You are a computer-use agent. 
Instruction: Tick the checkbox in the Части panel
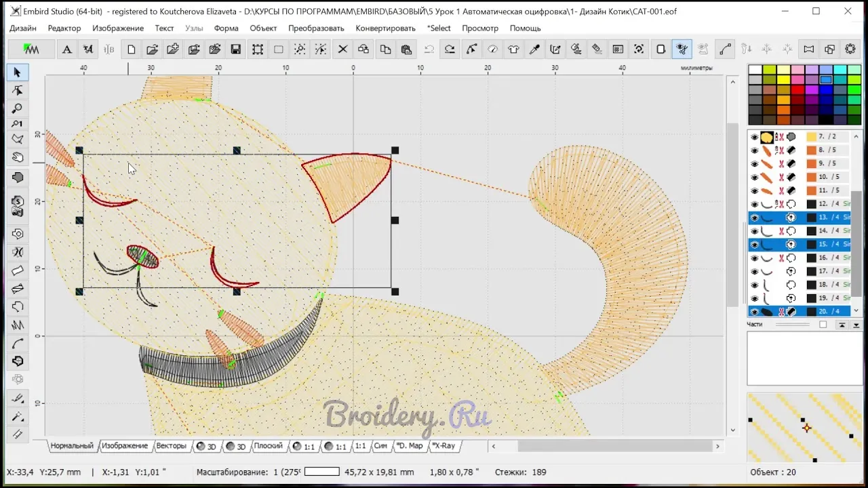pyautogui.click(x=823, y=325)
